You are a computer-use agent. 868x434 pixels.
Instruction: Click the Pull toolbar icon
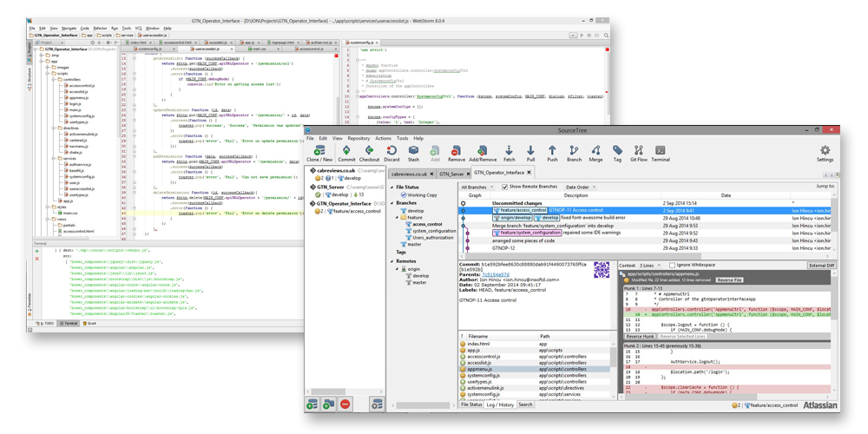coord(530,154)
